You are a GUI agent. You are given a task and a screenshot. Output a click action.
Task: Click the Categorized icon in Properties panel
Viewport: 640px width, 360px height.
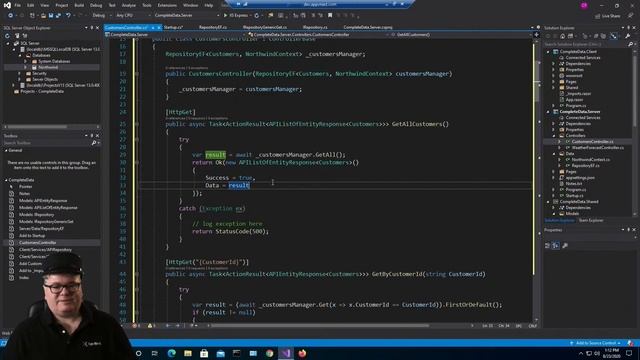click(548, 245)
